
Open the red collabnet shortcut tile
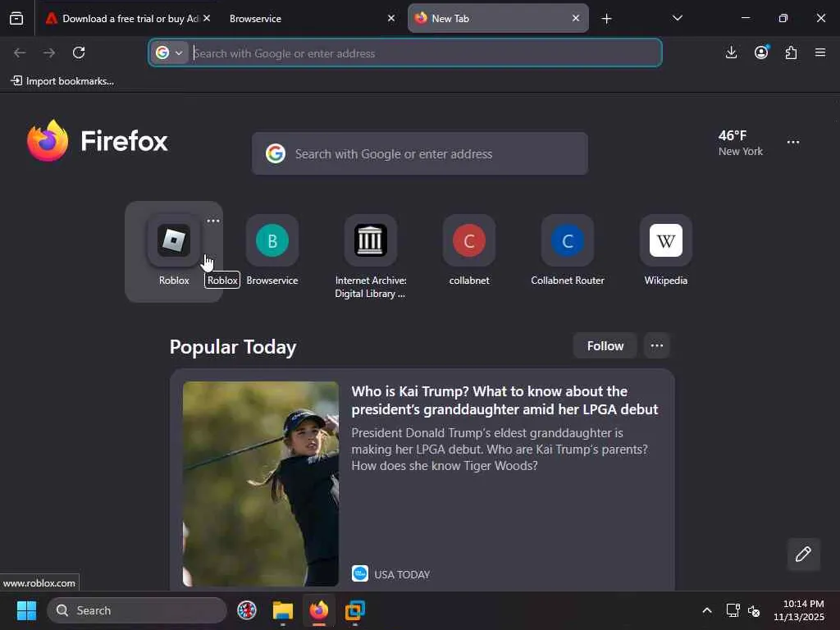coord(469,250)
